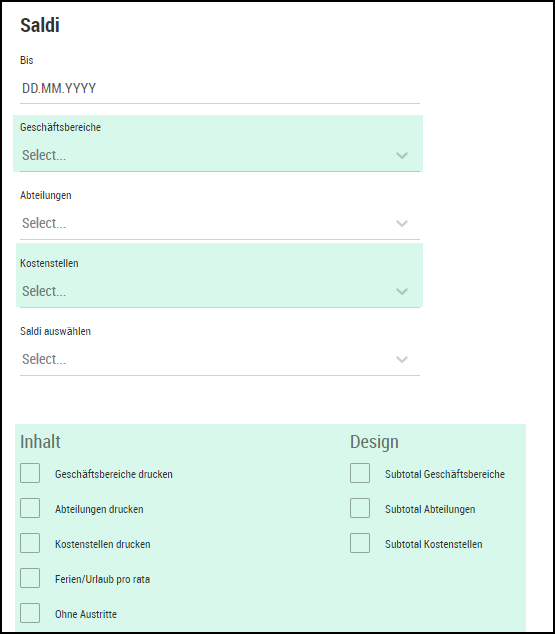Screen dimensions: 555x634
Task: Expand the Kostenstellen chevron arrow
Action: click(x=402, y=291)
